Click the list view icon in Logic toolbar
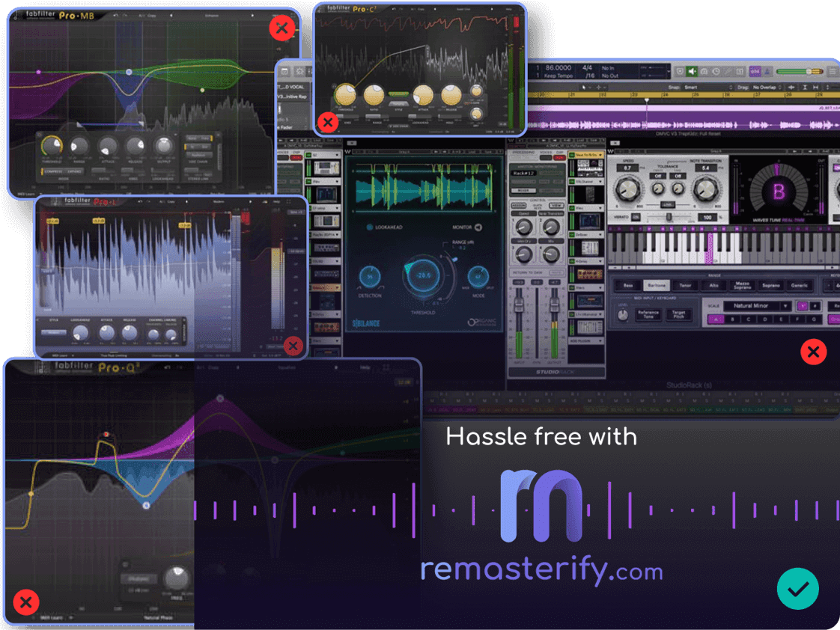Image resolution: width=840 pixels, height=630 pixels. click(832, 71)
